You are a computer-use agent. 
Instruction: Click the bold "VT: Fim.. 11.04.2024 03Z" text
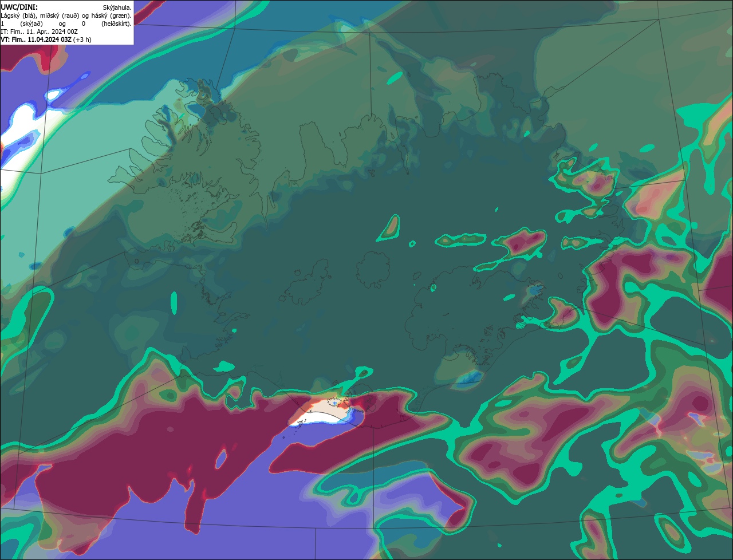click(x=36, y=40)
